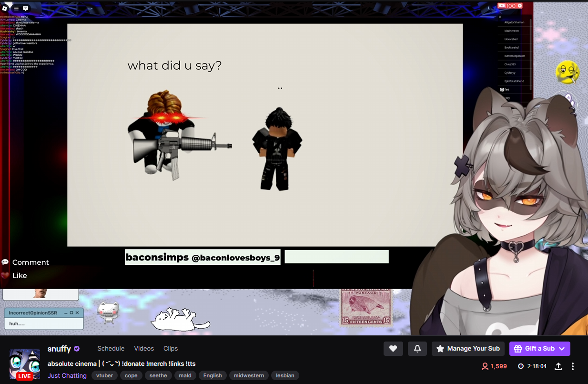
Task: Minimize the IncorrectOpinionSSR popup window
Action: (65, 313)
